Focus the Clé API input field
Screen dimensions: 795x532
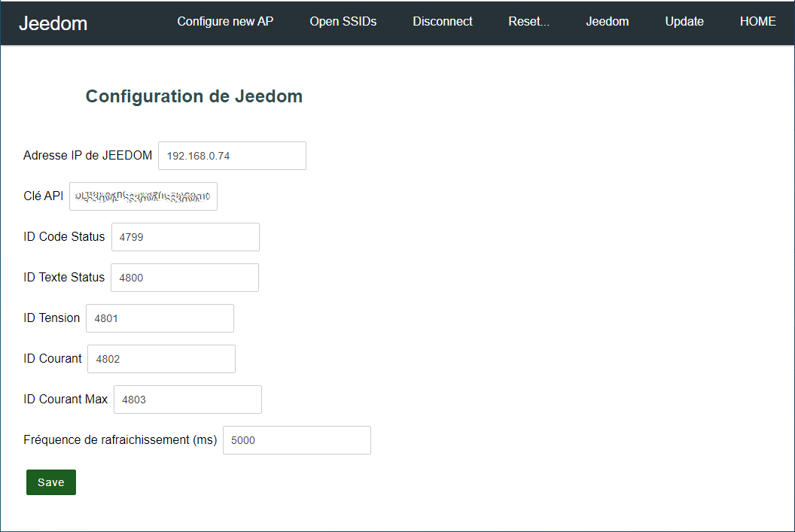(x=144, y=196)
